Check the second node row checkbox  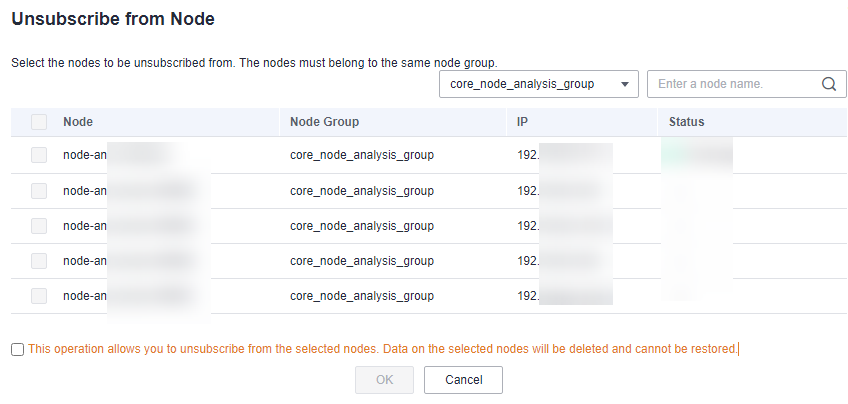pyautogui.click(x=39, y=191)
